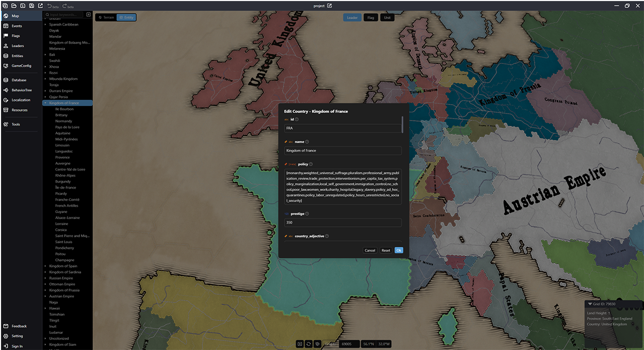This screenshot has width=644, height=350.
Task: Expand the Ottoman Empire tree node
Action: (45, 284)
